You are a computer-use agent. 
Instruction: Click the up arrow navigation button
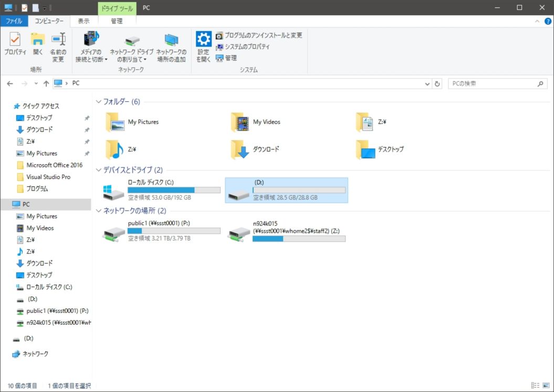[x=46, y=84]
